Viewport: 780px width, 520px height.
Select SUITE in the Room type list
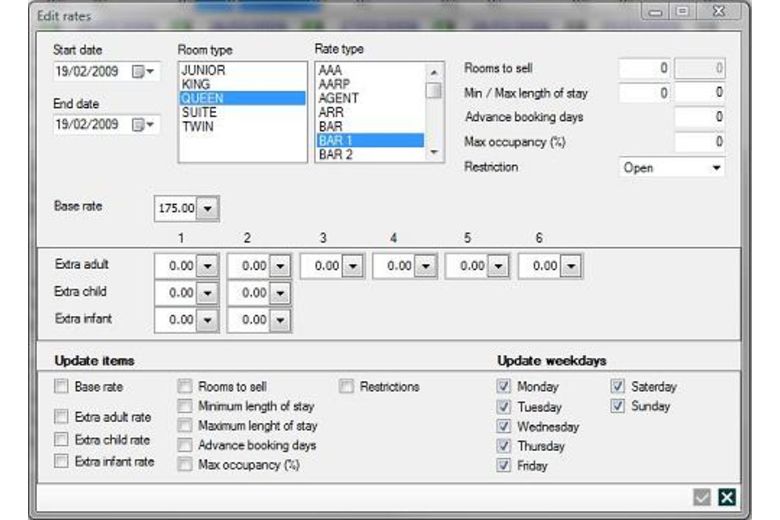(197, 113)
